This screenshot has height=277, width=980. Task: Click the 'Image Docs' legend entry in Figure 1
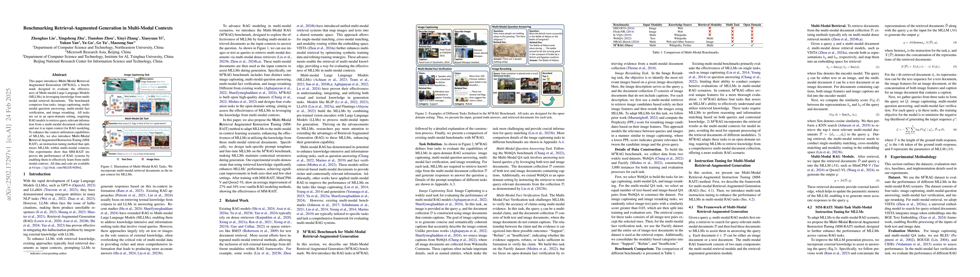tap(151, 159)
